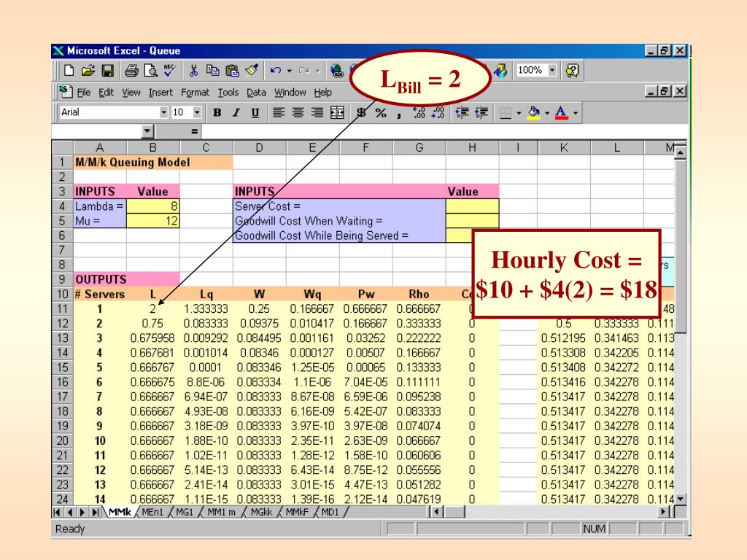Click the Decrease Decimal icon
The width and height of the screenshot is (747, 560).
click(x=438, y=113)
